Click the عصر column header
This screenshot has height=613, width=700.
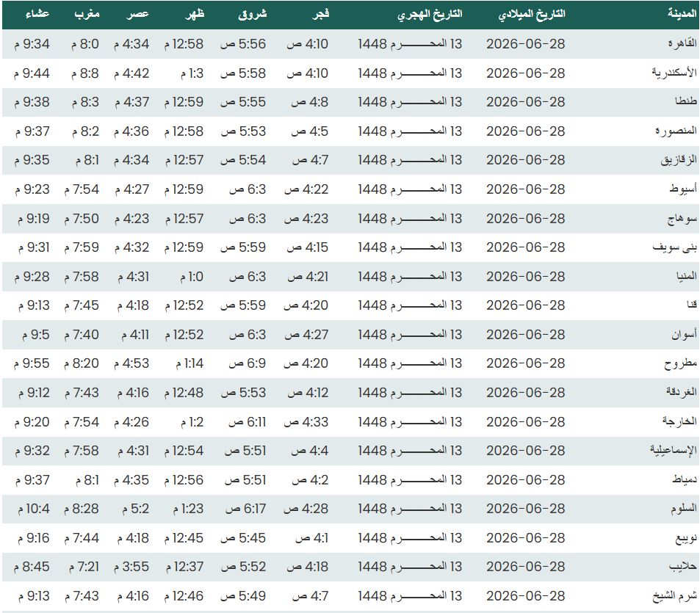137,14
